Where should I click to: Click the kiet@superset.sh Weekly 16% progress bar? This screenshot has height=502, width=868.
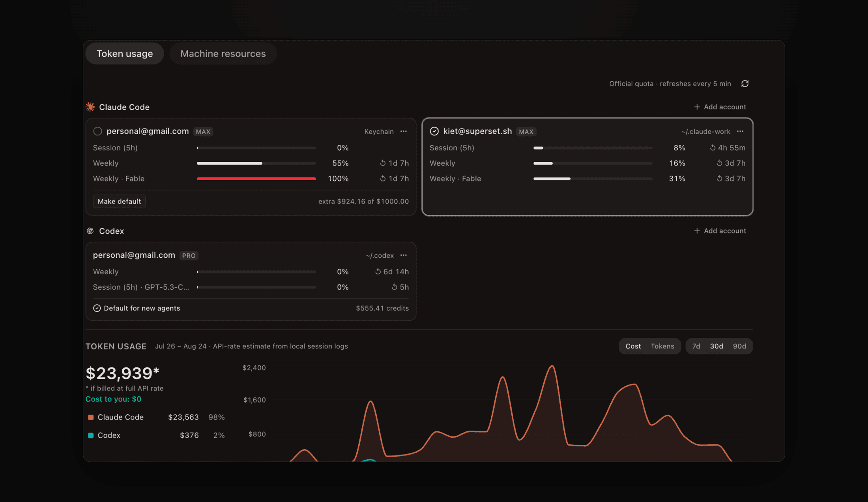[x=593, y=163]
